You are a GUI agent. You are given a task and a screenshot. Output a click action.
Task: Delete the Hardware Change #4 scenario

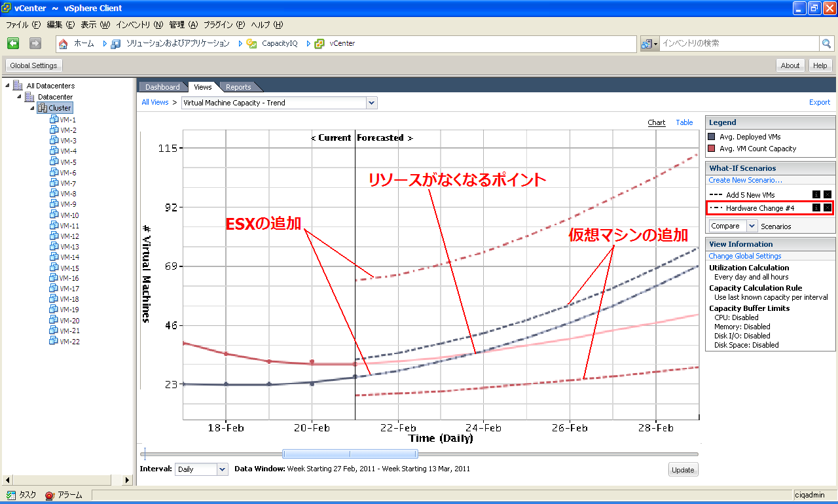point(827,208)
